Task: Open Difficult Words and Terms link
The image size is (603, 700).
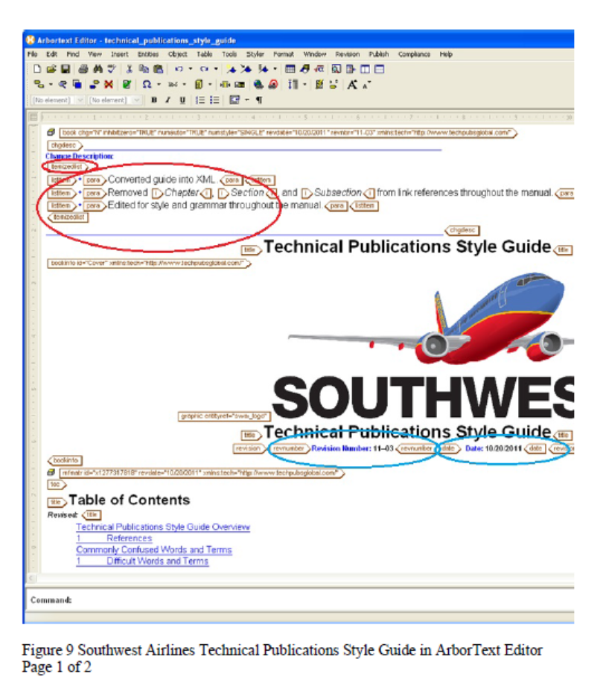Action: [158, 561]
